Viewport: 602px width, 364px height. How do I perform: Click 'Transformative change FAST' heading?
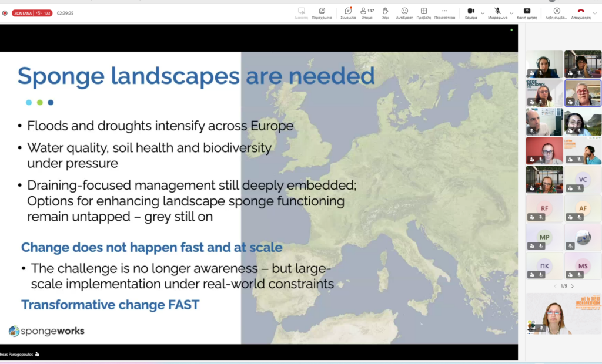110,305
